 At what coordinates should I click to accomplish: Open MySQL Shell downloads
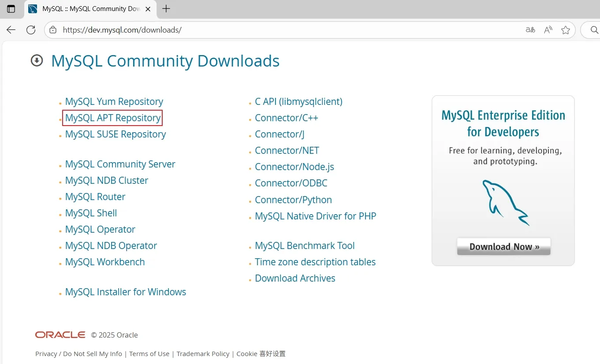(91, 213)
